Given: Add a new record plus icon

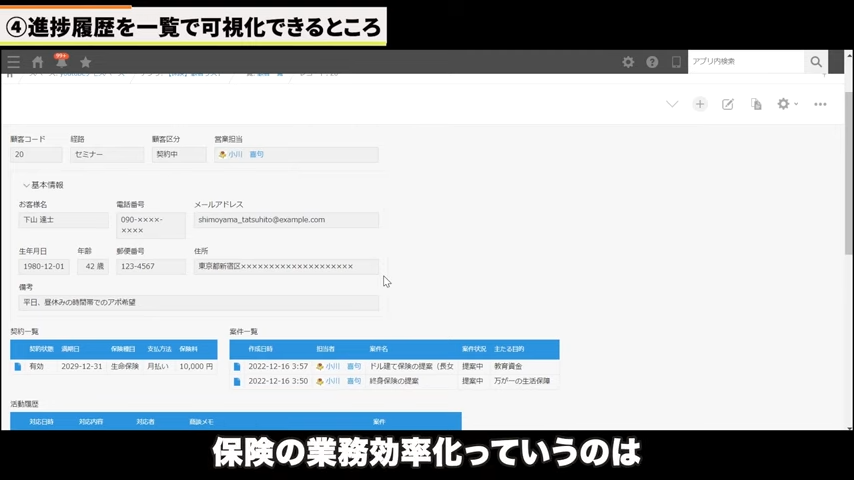Looking at the screenshot, I should click(x=700, y=104).
